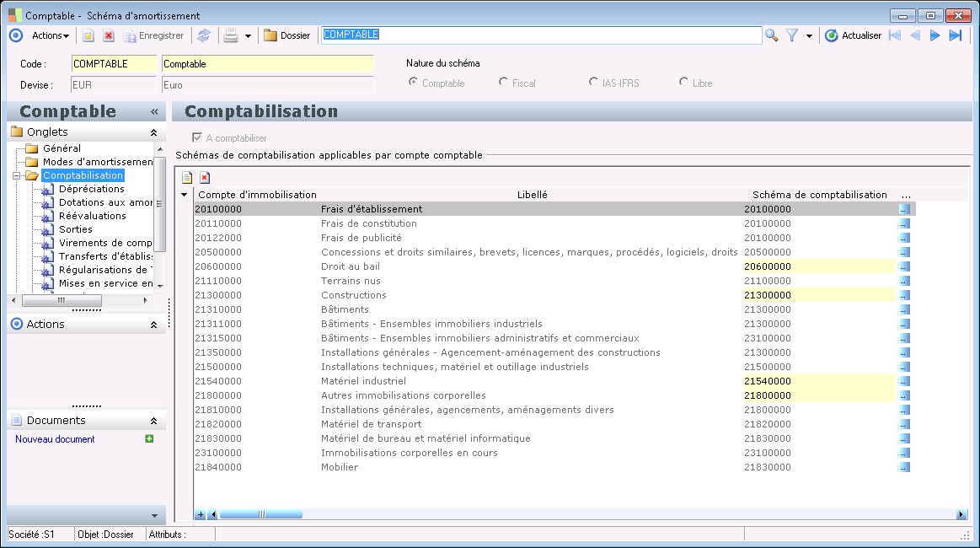Click the funnel filter icon
The width and height of the screenshot is (980, 548).
(x=792, y=35)
